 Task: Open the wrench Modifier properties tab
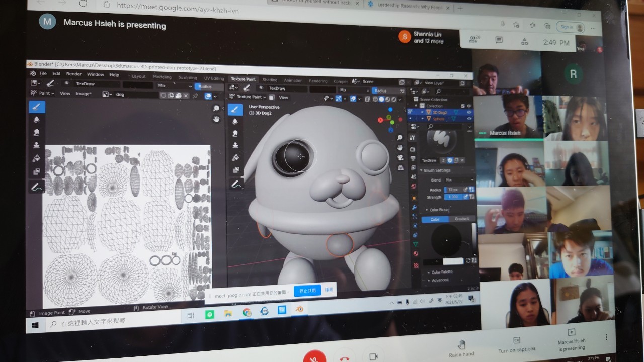(x=414, y=208)
